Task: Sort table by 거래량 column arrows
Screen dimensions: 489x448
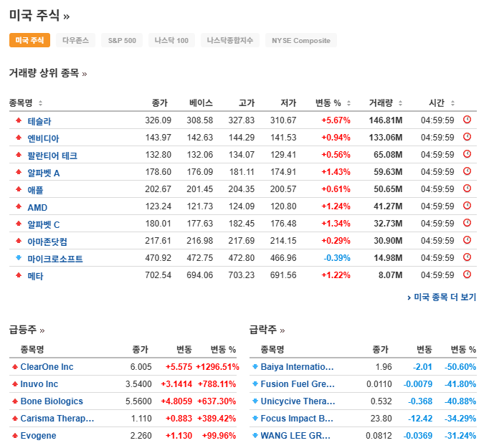Action: [400, 103]
